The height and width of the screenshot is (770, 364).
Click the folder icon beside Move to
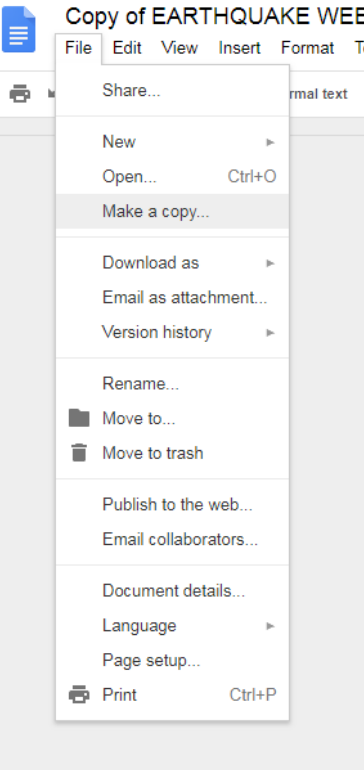pos(79,418)
